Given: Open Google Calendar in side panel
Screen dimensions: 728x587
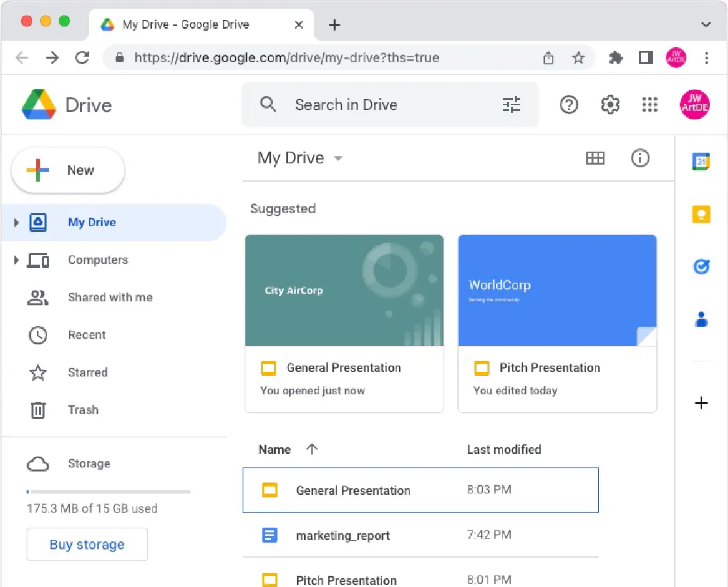Looking at the screenshot, I should [x=701, y=161].
